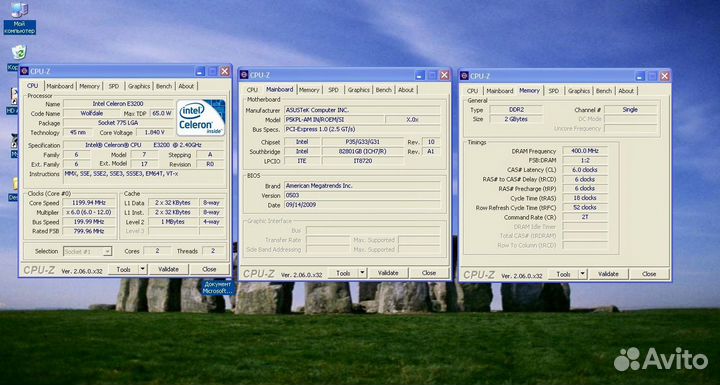This screenshot has width=720, height=385.
Task: Open Bench tab in right window
Action: click(604, 91)
